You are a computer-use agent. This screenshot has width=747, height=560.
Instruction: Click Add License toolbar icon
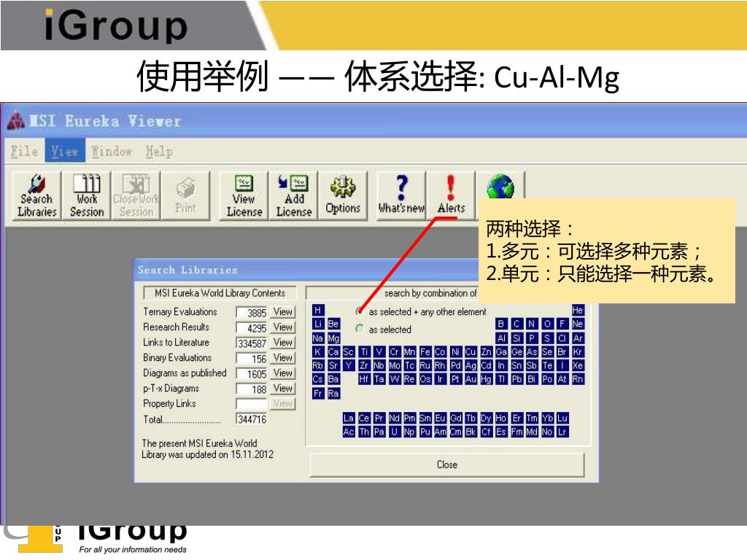pos(294,195)
